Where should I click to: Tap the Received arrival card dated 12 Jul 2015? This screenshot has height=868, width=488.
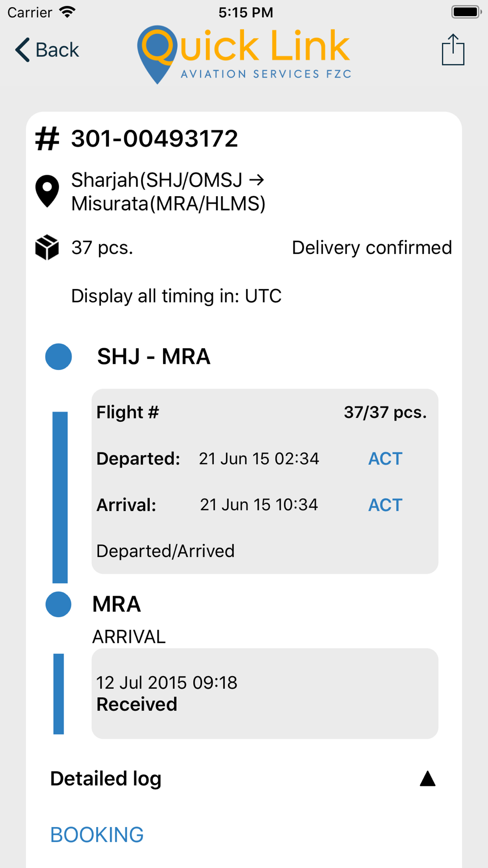265,694
